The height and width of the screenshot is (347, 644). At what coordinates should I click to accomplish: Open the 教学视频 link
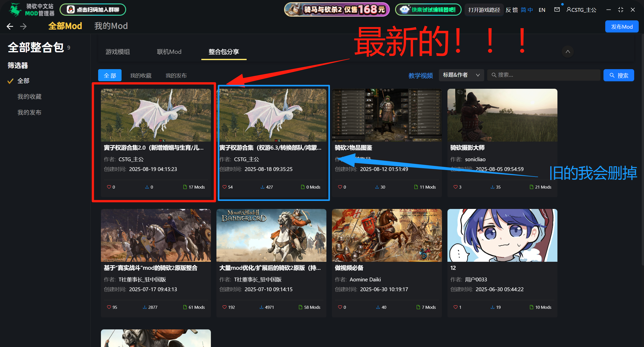(421, 75)
